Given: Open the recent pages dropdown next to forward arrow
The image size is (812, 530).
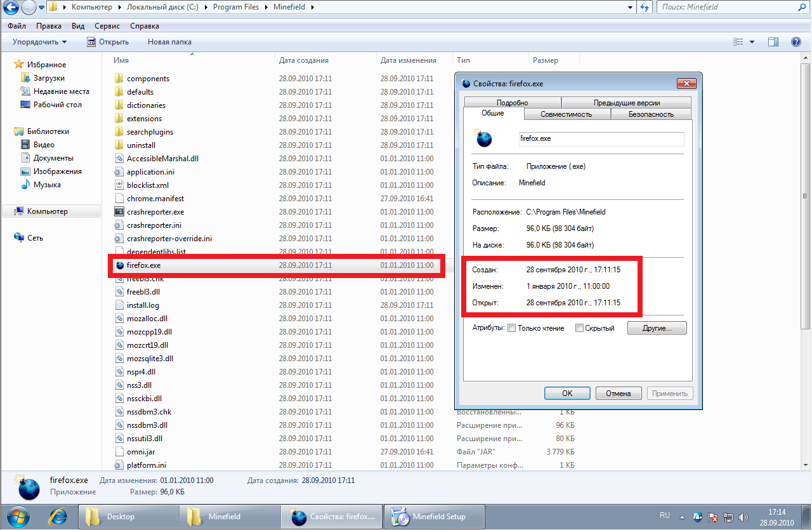Looking at the screenshot, I should click(x=42, y=8).
